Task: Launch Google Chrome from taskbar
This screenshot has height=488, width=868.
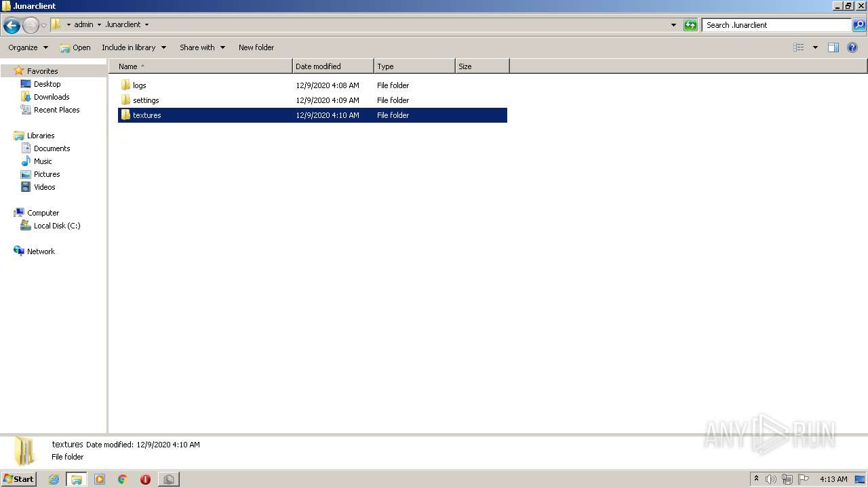Action: [123, 479]
